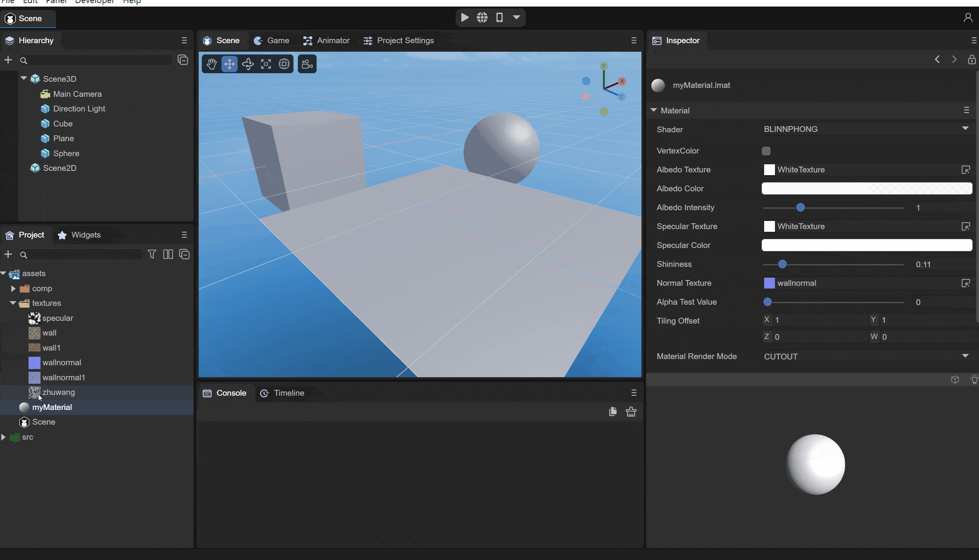Select the Sphere node in Hierarchy
The image size is (979, 560).
click(66, 153)
